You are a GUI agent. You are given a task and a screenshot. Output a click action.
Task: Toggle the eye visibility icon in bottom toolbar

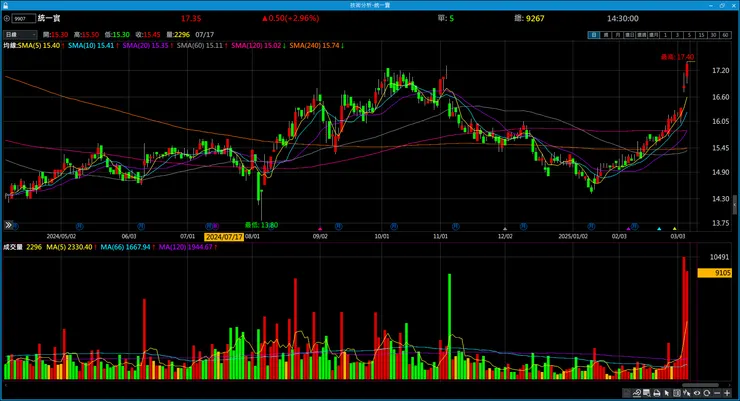pos(697,393)
